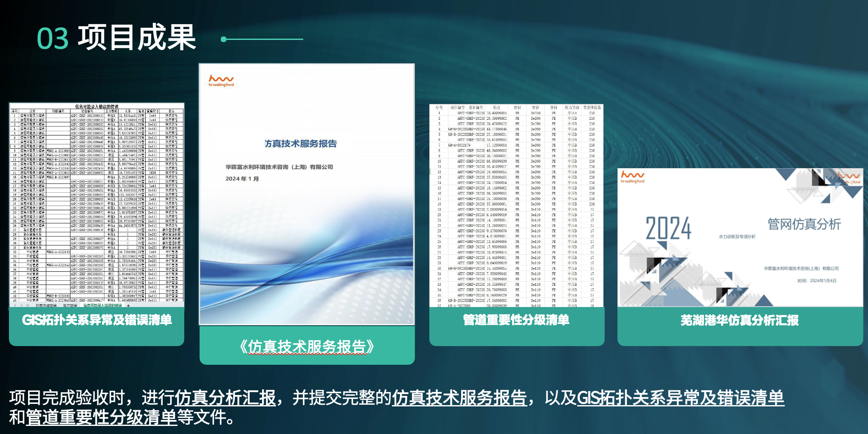Image resolution: width=868 pixels, height=434 pixels.
Task: Switch to the 异常连接管道 sheet tab
Action: (x=46, y=305)
